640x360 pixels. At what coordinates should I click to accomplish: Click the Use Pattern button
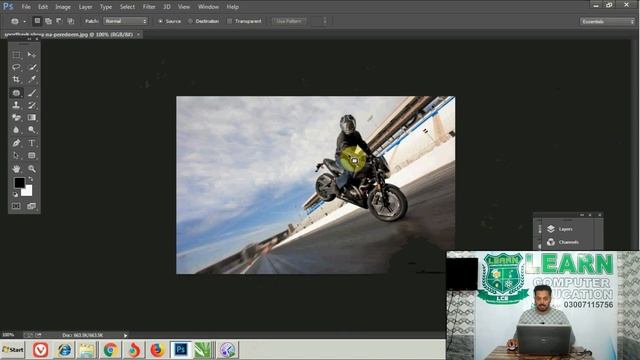tap(289, 21)
